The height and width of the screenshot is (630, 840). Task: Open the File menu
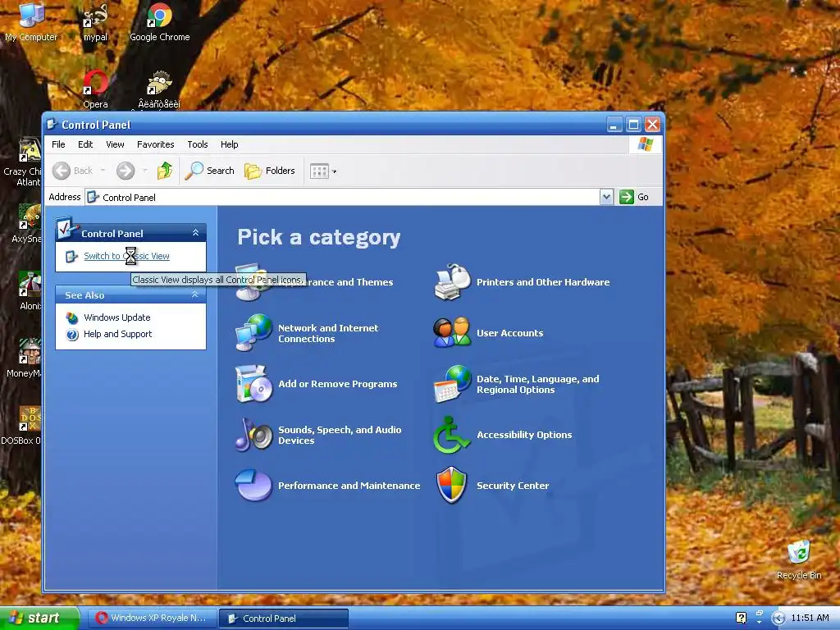pyautogui.click(x=58, y=144)
